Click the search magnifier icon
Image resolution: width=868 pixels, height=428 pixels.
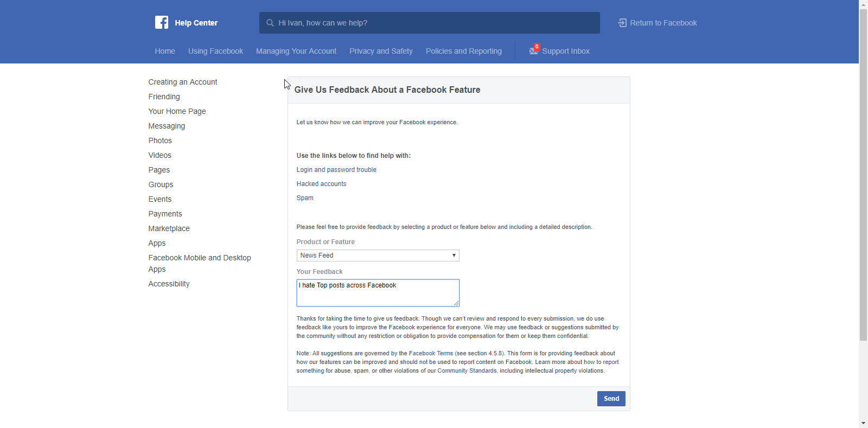pyautogui.click(x=270, y=23)
